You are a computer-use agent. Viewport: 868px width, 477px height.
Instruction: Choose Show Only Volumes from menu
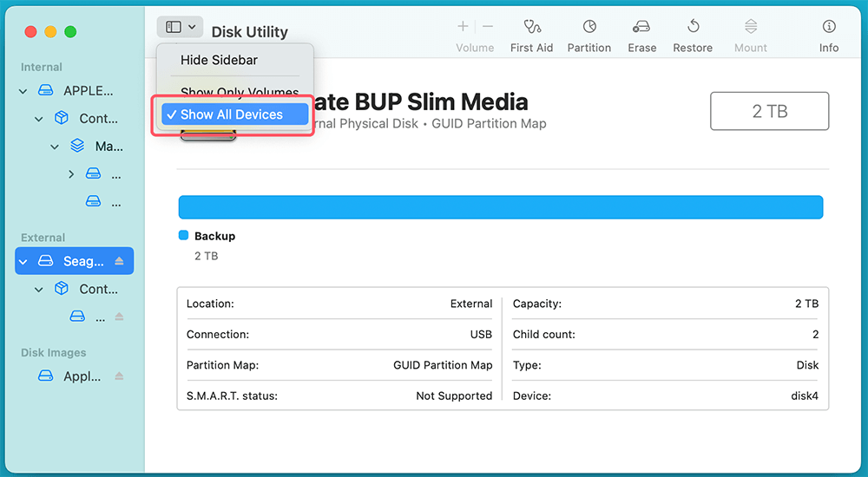tap(239, 92)
